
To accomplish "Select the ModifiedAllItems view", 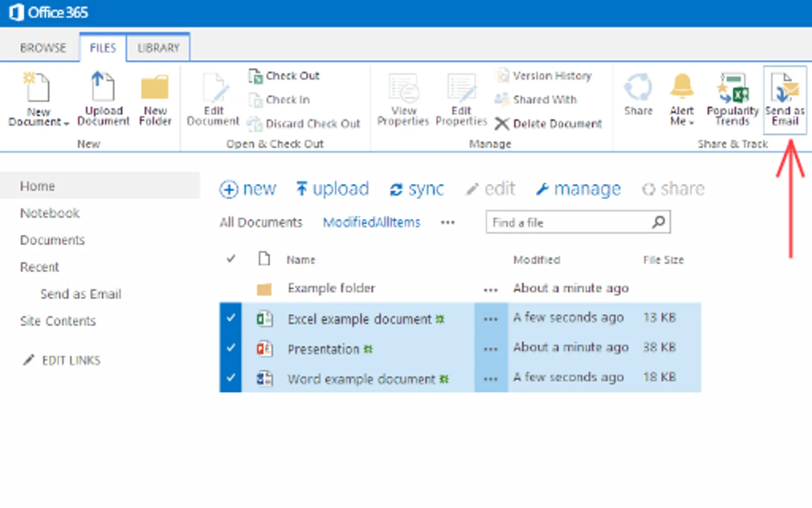I will (x=371, y=223).
